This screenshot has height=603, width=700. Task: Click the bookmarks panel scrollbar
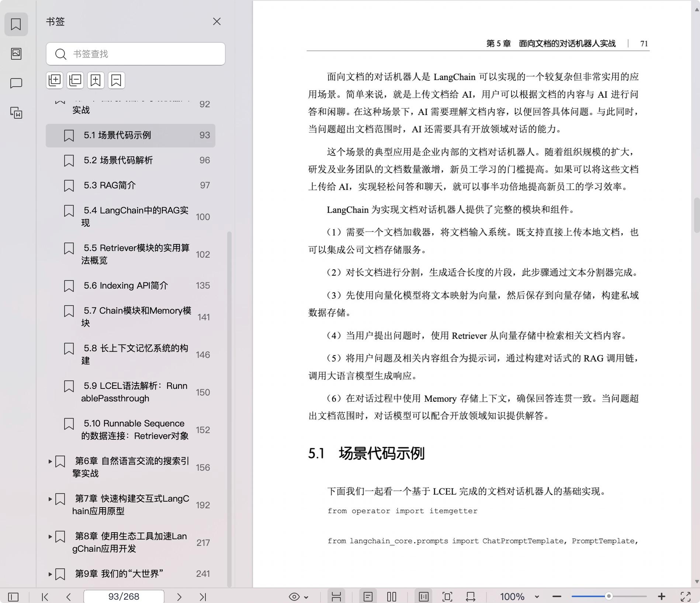point(229,409)
